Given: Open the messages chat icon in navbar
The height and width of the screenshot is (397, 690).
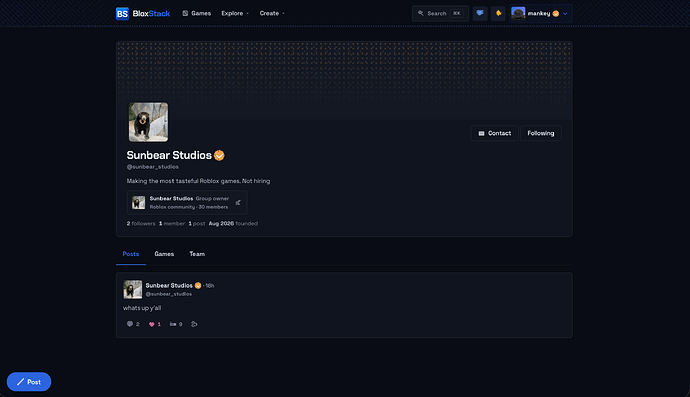Looking at the screenshot, I should coord(480,14).
